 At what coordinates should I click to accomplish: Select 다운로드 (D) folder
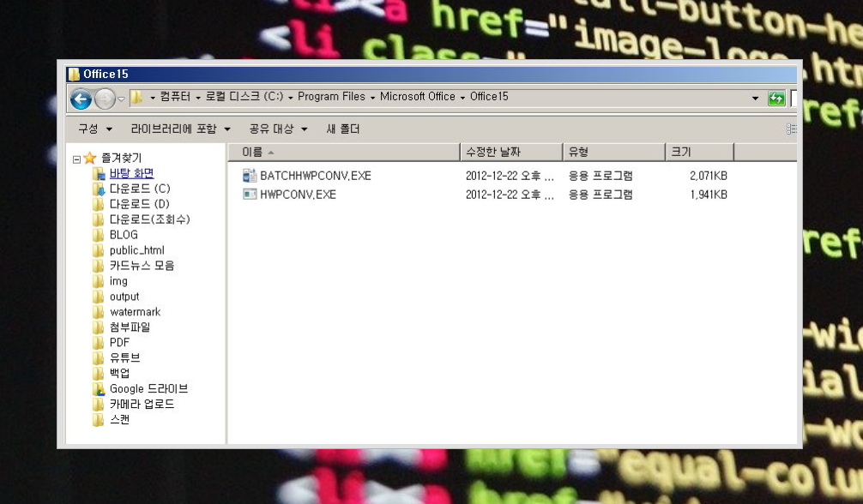[139, 204]
